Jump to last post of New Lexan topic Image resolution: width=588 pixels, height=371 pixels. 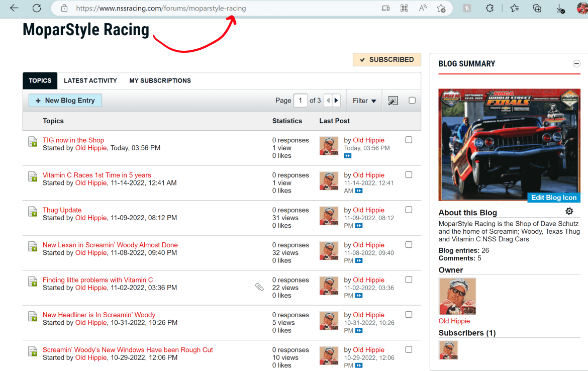359,260
